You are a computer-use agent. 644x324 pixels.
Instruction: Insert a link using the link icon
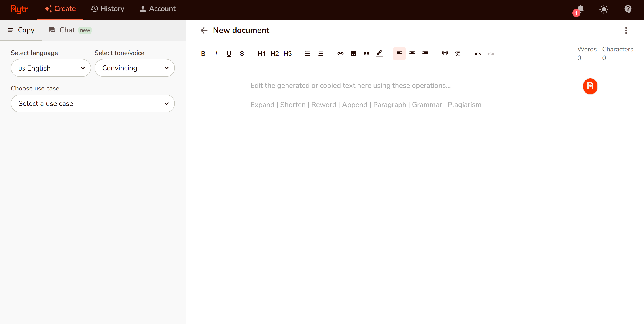(x=340, y=54)
